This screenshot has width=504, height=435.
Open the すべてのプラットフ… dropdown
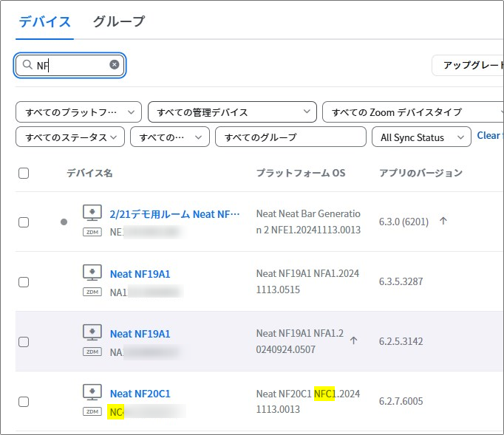pos(78,112)
